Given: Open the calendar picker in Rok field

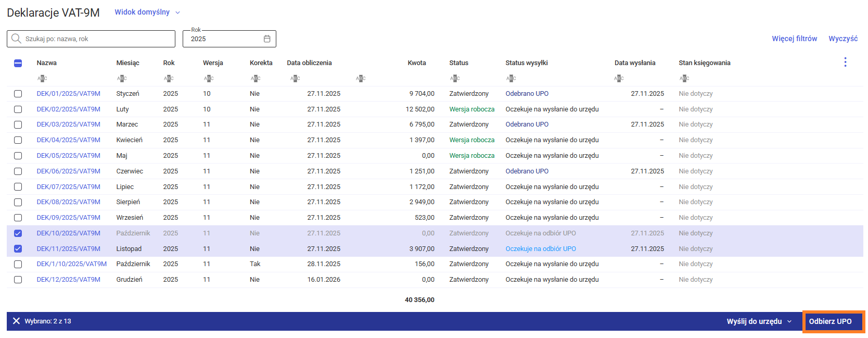Looking at the screenshot, I should 267,39.
